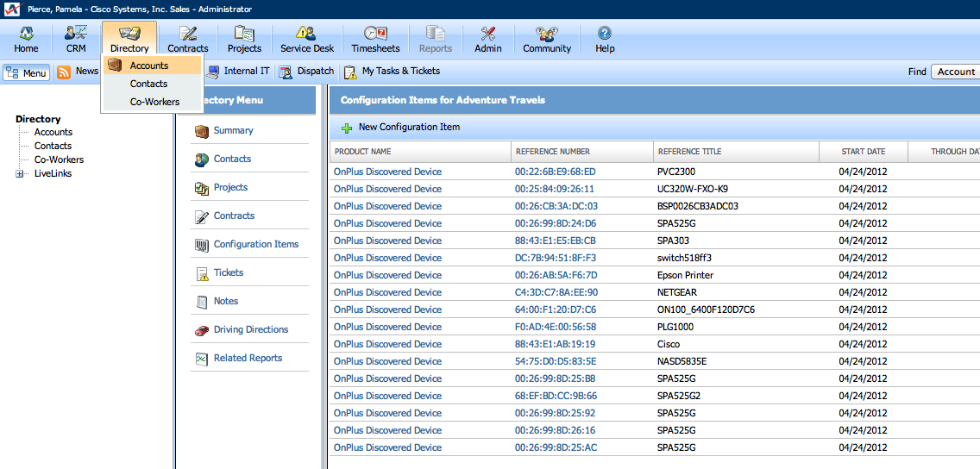
Task: Select Accounts in Directory tree
Action: point(53,132)
